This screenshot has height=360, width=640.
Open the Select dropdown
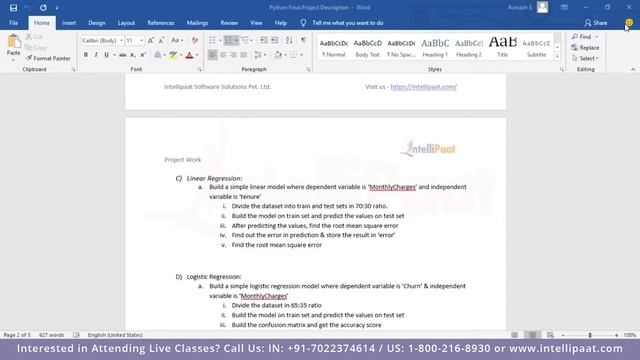(x=585, y=58)
